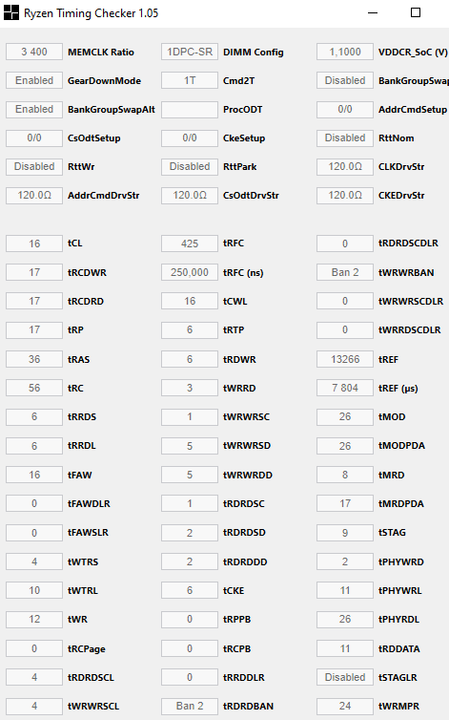The image size is (449, 720).
Task: Click the empty ProcODT value box
Action: [190, 109]
